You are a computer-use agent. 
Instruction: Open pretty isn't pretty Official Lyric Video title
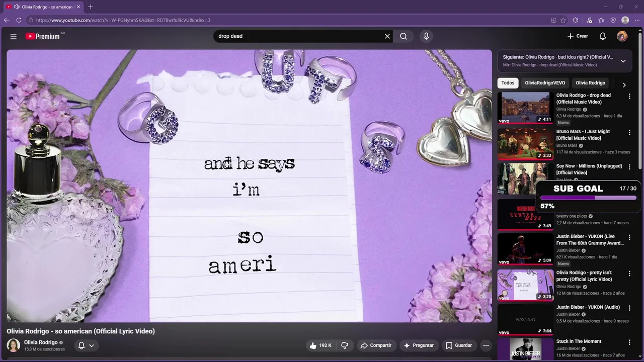(x=584, y=276)
